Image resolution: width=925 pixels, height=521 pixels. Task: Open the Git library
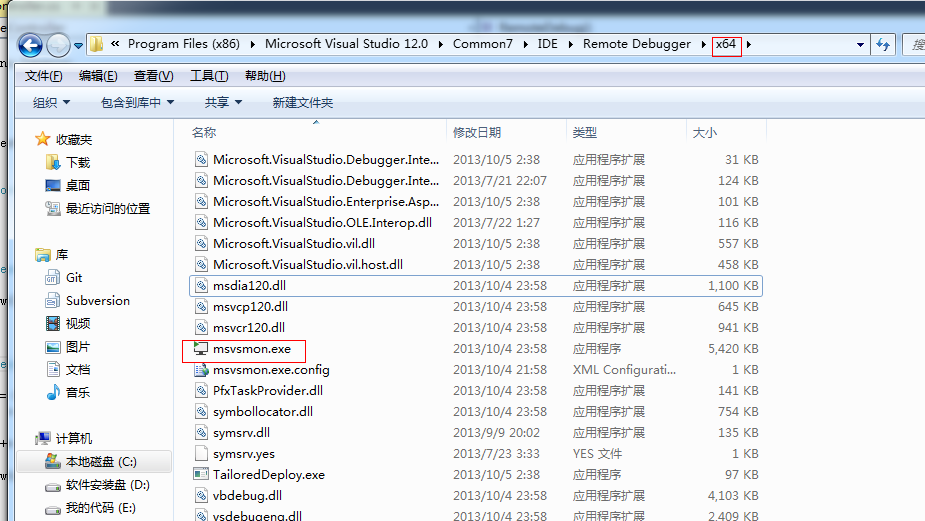[74, 277]
